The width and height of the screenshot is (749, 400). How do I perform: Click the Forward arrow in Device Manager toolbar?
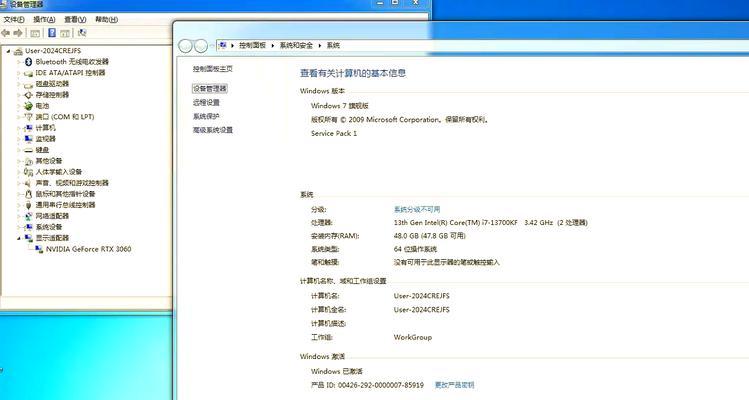[x=18, y=33]
